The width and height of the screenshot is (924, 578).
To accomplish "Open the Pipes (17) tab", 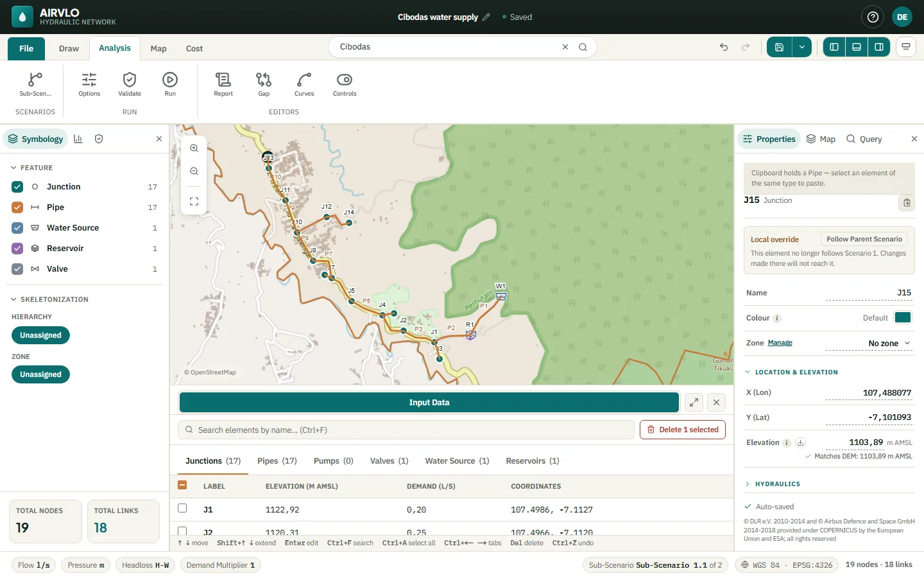I will [277, 461].
